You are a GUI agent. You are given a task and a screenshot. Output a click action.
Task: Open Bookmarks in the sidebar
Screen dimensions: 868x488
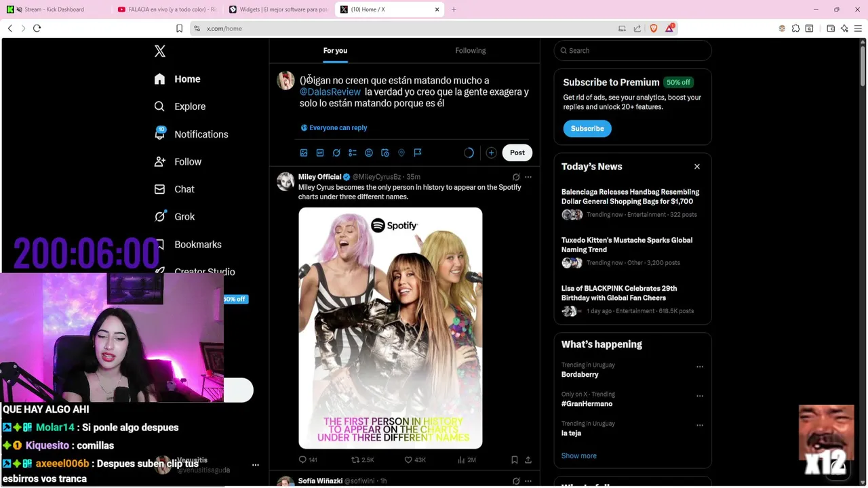(189, 245)
